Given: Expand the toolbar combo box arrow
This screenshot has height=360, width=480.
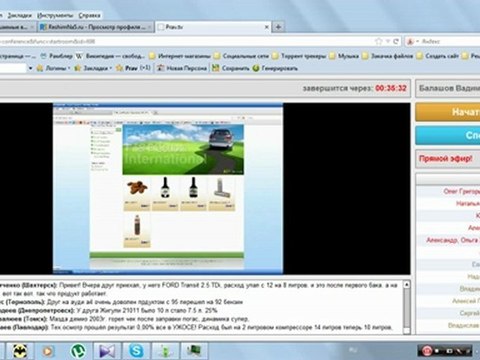Looking at the screenshot, I should pos(30,68).
